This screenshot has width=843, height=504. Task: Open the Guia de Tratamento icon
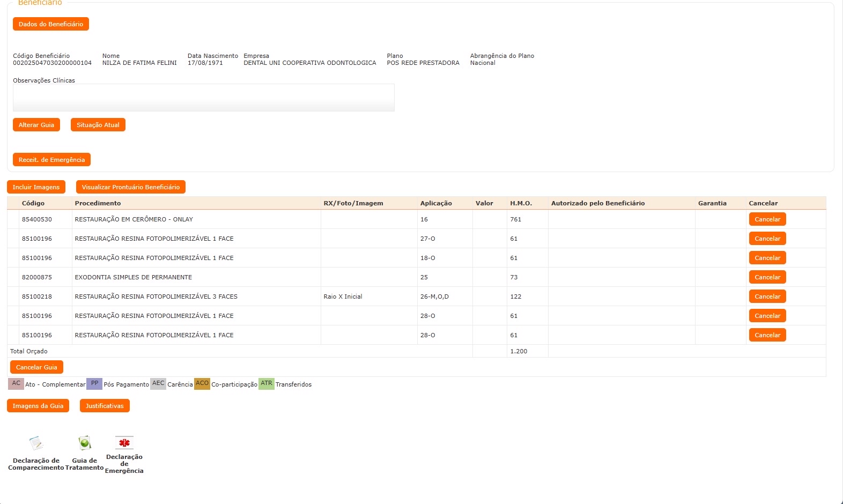(85, 443)
